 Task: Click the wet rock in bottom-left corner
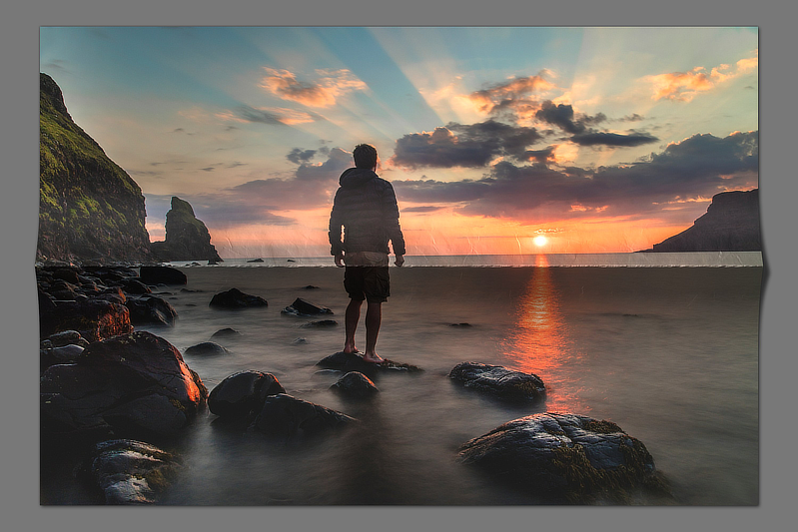[x=130, y=469]
